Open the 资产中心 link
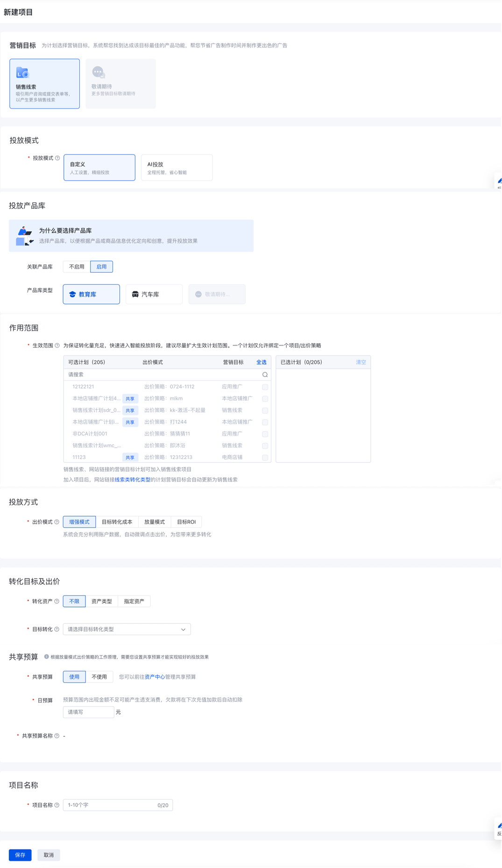This screenshot has width=502, height=868. (155, 677)
